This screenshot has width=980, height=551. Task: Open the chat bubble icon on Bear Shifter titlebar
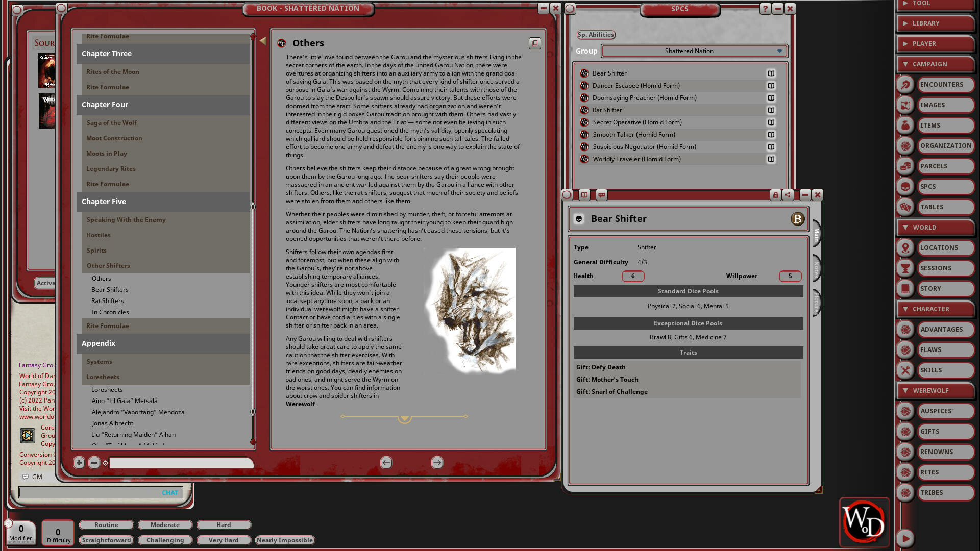[x=602, y=195]
